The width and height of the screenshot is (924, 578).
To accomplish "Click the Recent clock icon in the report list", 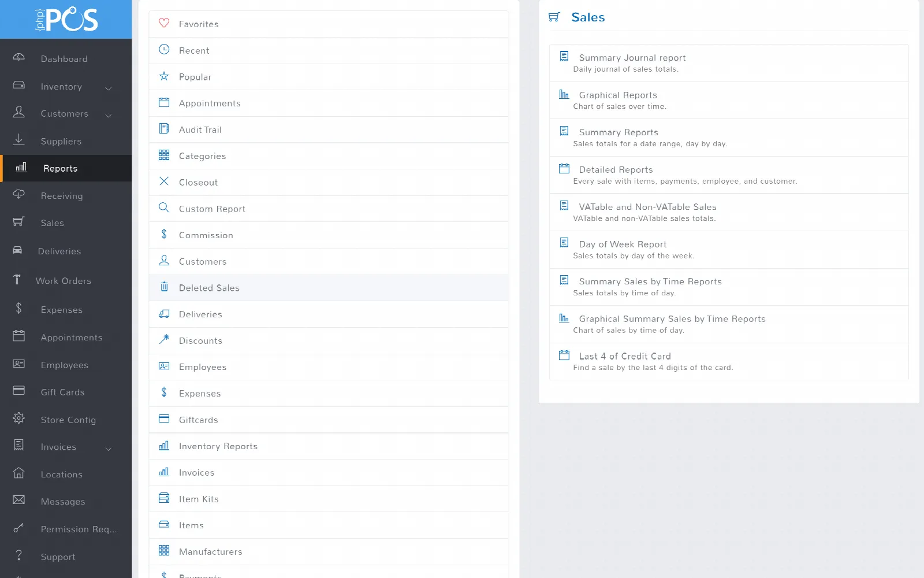I will coord(164,50).
